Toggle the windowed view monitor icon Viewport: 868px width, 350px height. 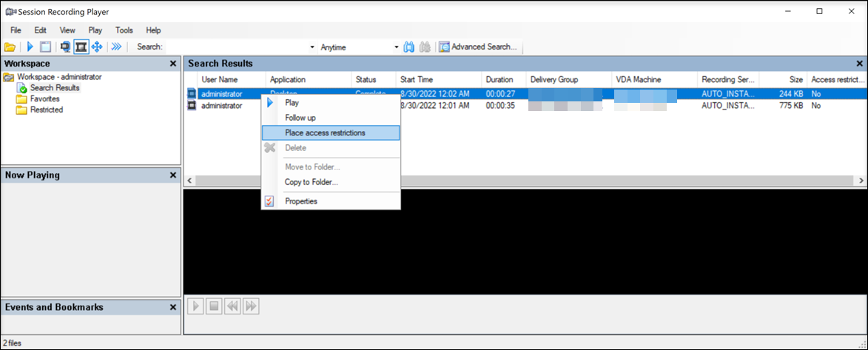(x=65, y=47)
